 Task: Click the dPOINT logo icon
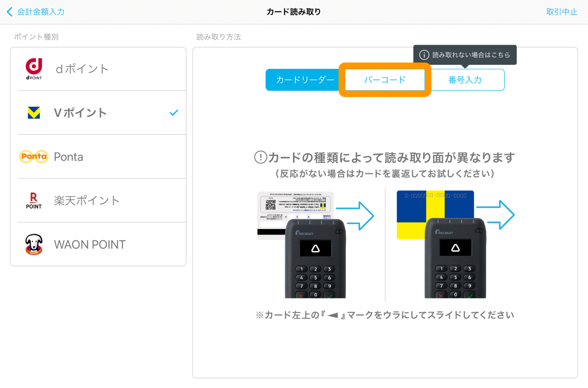click(x=34, y=69)
